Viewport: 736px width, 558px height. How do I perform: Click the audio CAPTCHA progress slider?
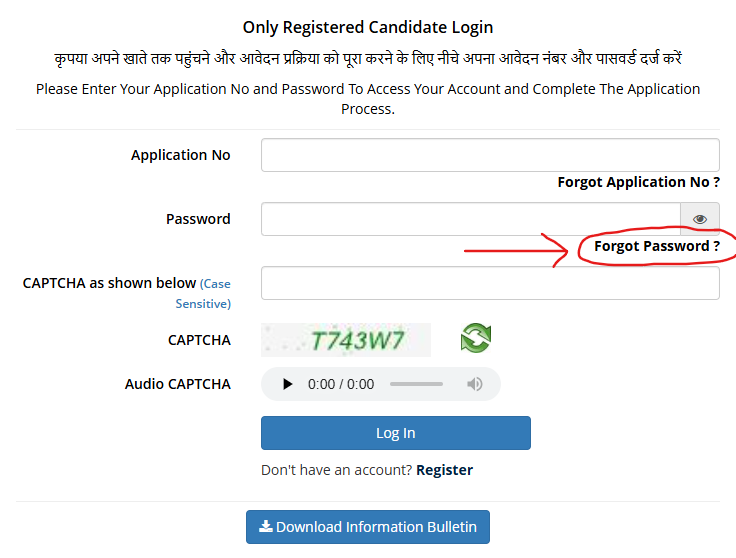416,384
